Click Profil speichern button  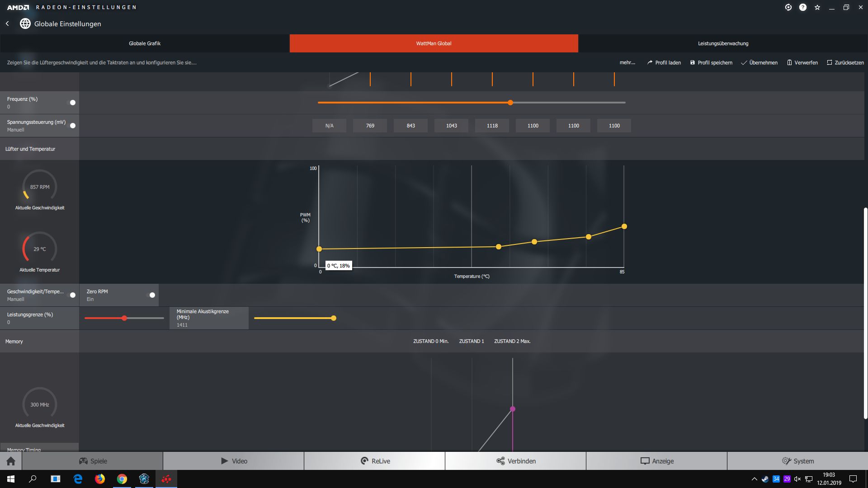tap(711, 63)
